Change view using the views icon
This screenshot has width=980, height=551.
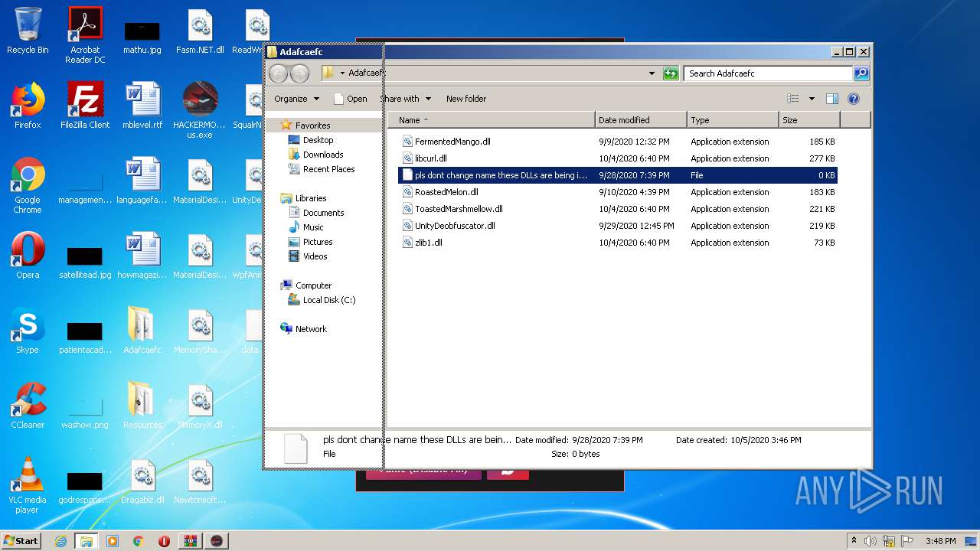793,99
